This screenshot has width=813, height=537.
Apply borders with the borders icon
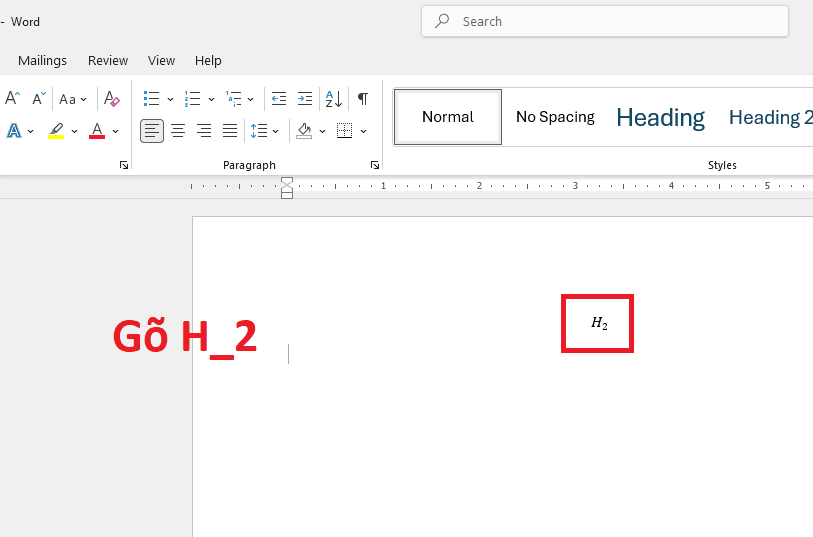pos(344,131)
